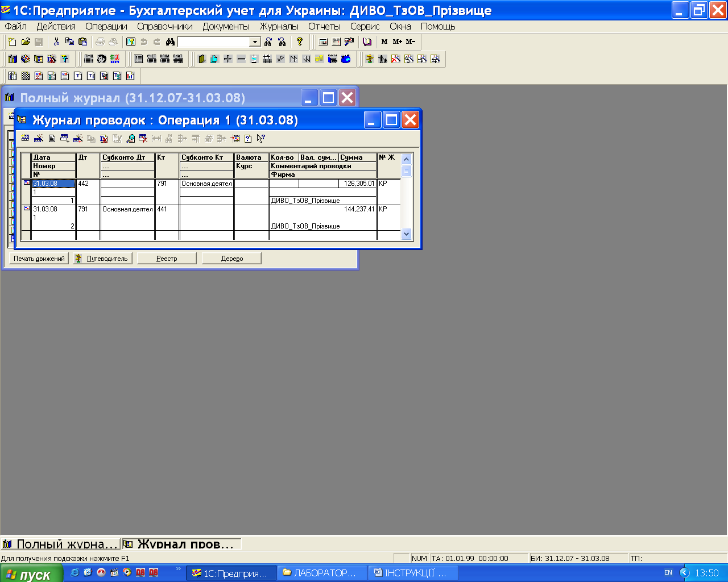Viewport: 728px width, 582px height.
Task: Click the face portrait icon beside ТМЦ
Action: [x=102, y=59]
